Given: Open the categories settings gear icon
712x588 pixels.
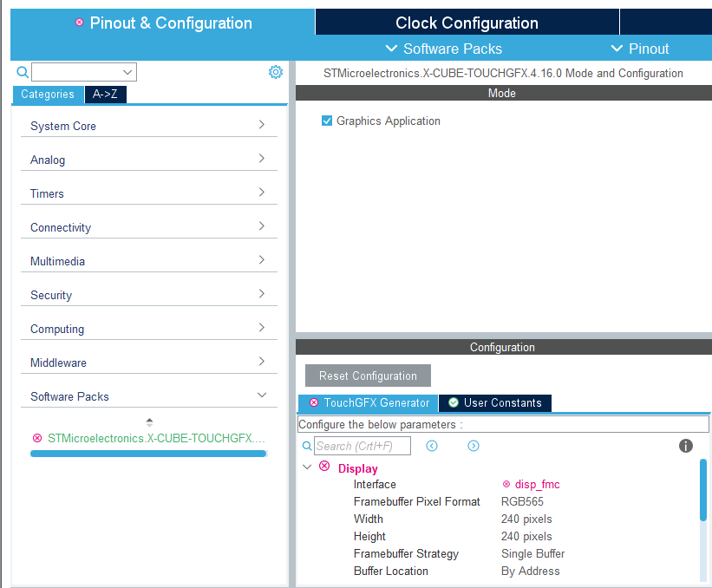Looking at the screenshot, I should (276, 72).
